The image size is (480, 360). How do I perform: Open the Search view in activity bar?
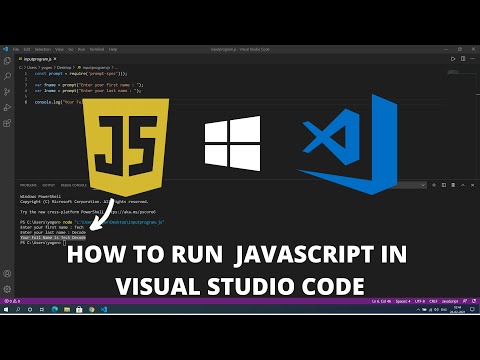tap(7, 76)
